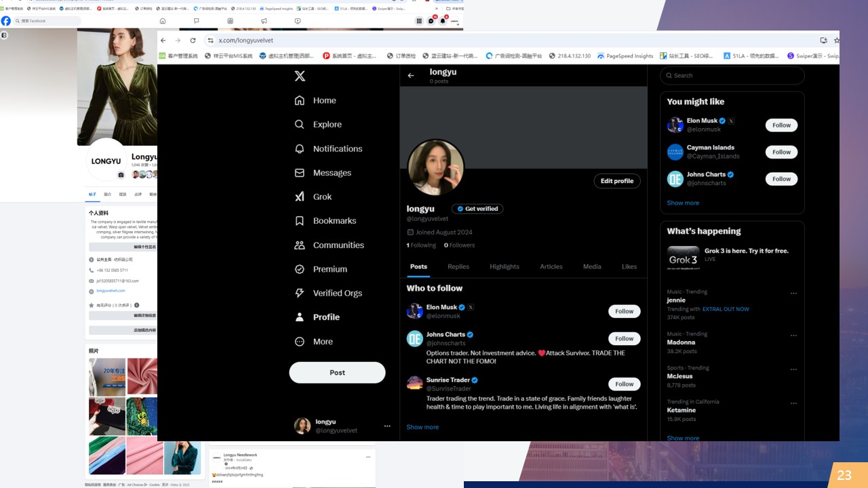Switch to the Likes tab

click(x=629, y=267)
